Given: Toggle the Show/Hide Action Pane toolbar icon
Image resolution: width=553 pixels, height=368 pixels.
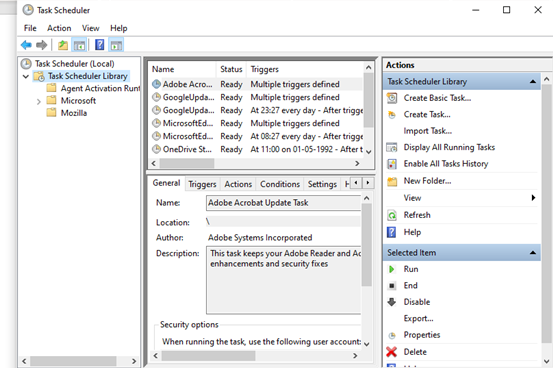Looking at the screenshot, I should click(116, 45).
